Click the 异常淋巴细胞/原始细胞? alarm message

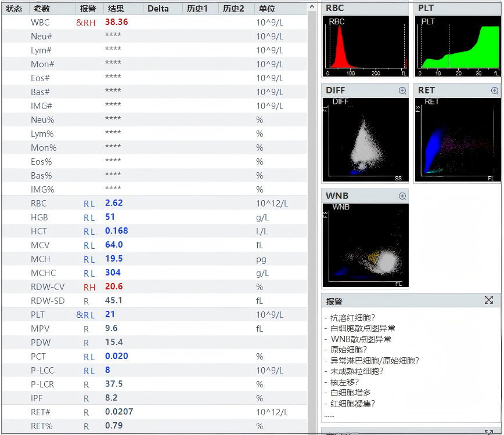pyautogui.click(x=375, y=361)
